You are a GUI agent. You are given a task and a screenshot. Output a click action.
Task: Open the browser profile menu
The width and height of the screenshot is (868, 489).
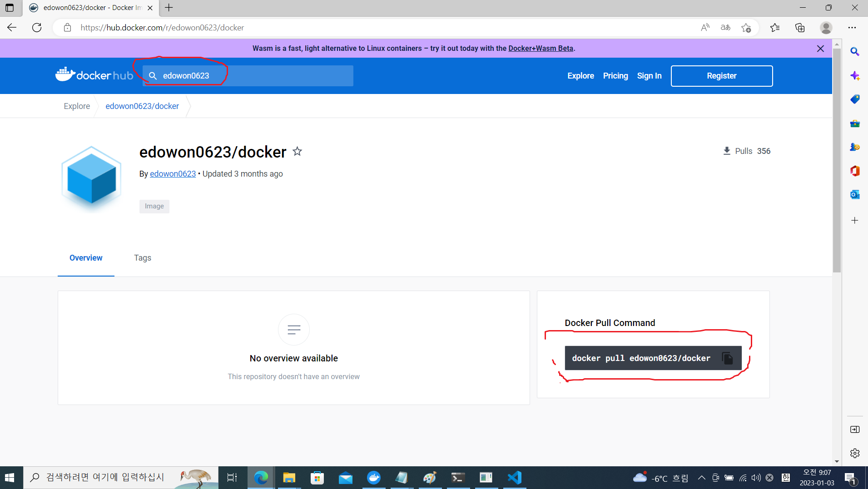[x=826, y=27]
